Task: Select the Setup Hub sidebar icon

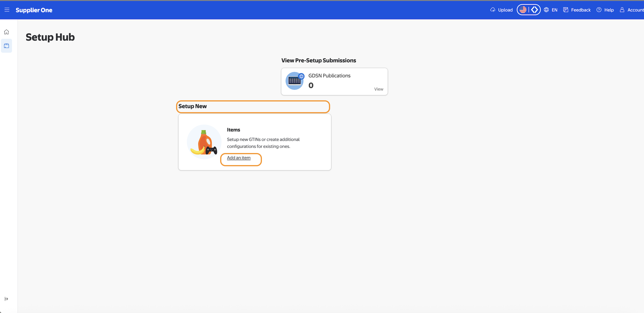Action: (x=6, y=46)
